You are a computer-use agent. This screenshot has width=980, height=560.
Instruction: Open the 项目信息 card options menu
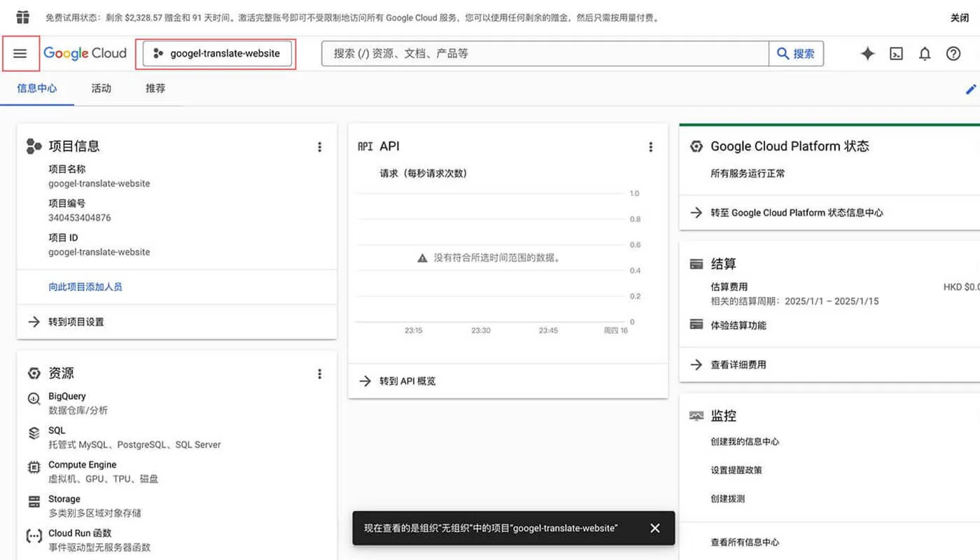[320, 147]
